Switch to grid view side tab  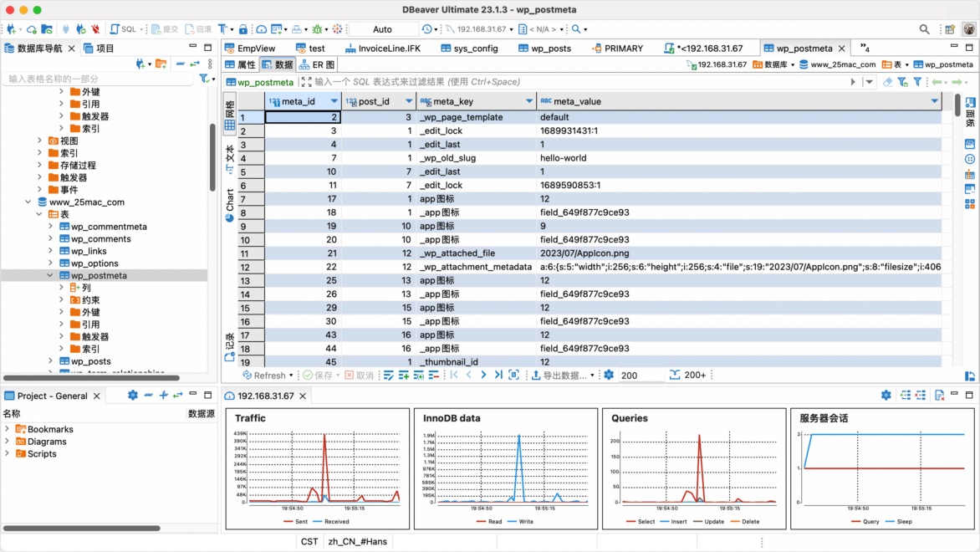(x=229, y=115)
